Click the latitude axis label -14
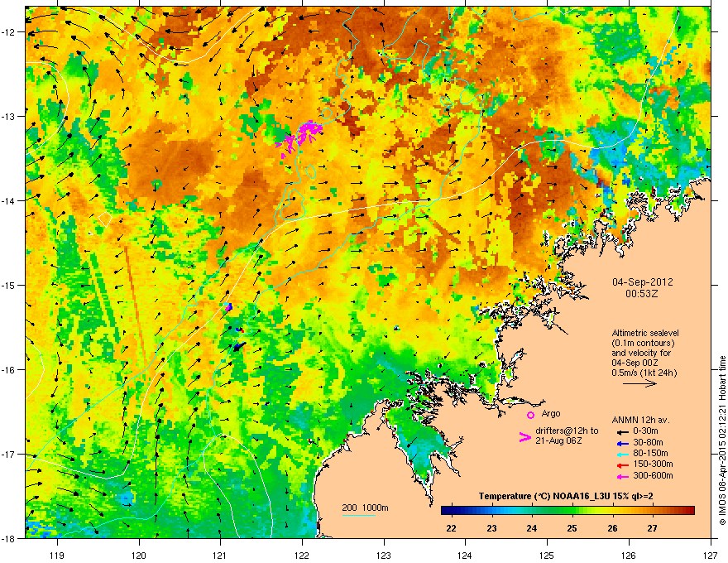Viewport: 728px width, 563px height. coord(8,200)
